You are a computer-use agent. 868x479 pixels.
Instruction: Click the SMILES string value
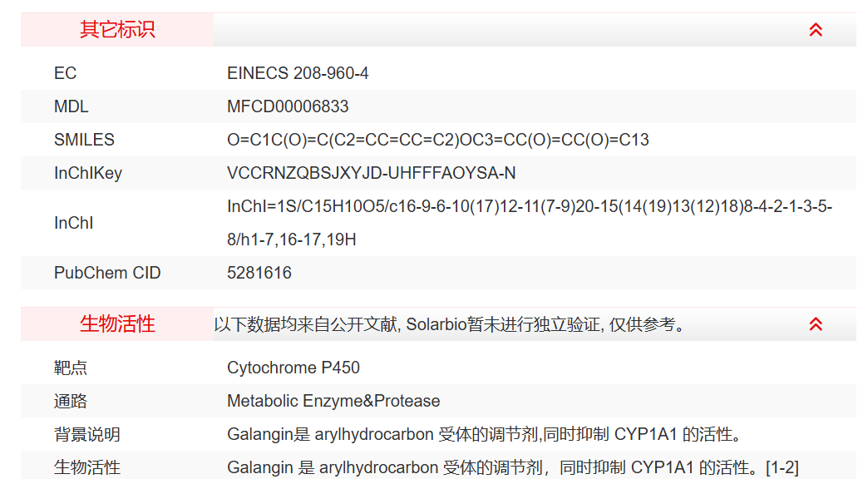[x=437, y=140]
